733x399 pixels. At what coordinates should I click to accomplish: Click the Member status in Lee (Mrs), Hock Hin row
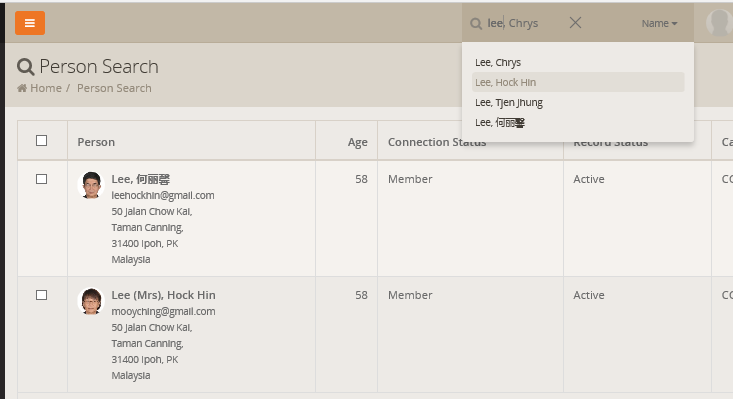(x=410, y=295)
